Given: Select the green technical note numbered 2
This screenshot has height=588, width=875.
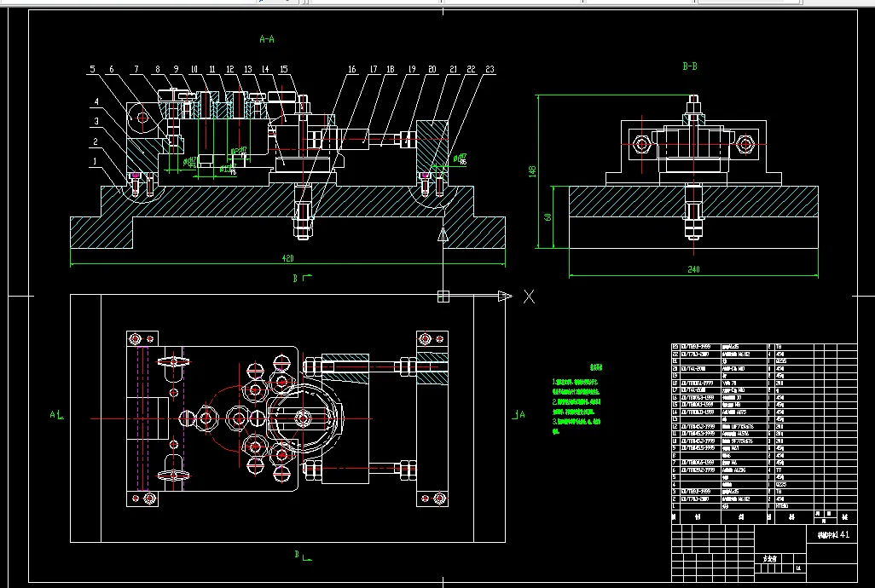Looking at the screenshot, I should tap(577, 406).
